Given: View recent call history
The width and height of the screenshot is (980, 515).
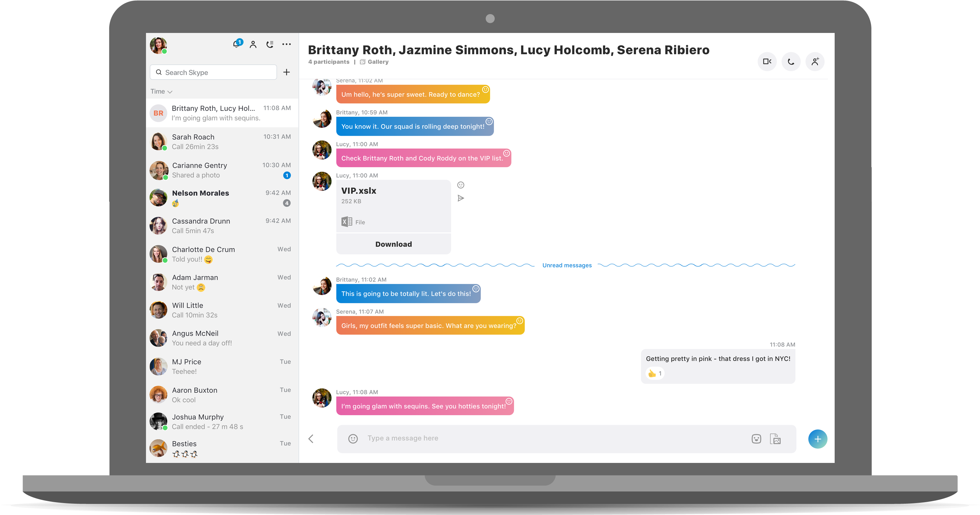Looking at the screenshot, I should pos(270,45).
